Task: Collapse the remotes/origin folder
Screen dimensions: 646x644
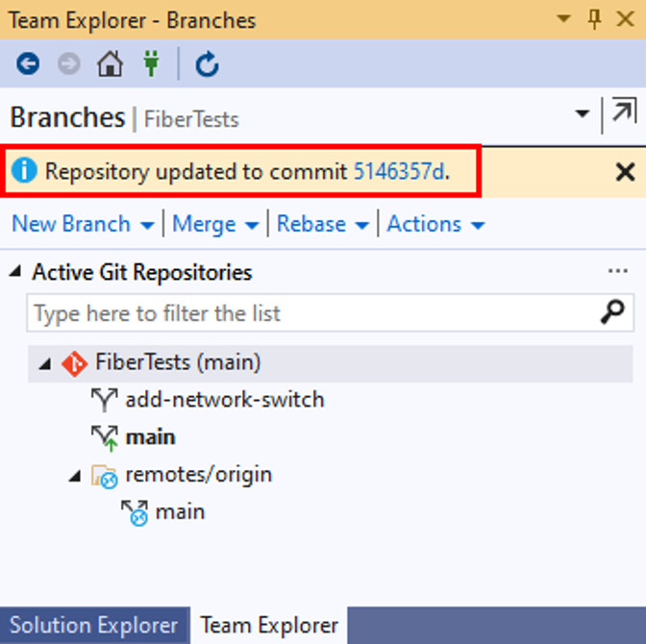Action: click(75, 476)
